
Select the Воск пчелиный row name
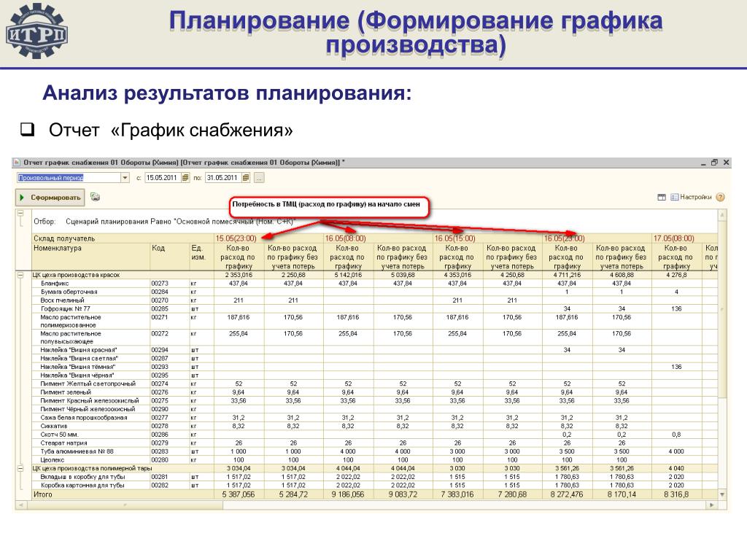[63, 300]
